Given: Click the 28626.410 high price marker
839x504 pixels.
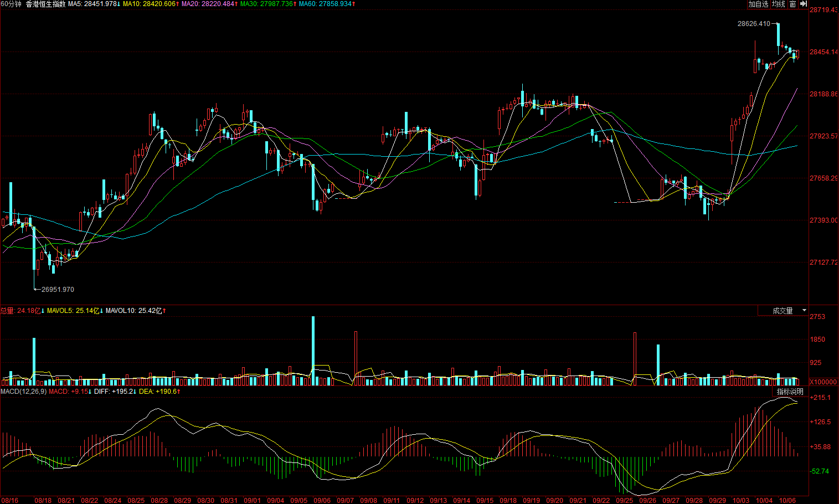Looking at the screenshot, I should click(753, 24).
